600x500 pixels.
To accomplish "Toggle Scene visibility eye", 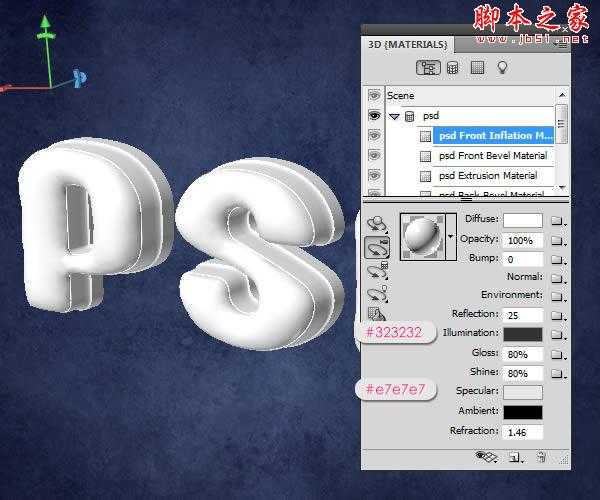I will (374, 95).
